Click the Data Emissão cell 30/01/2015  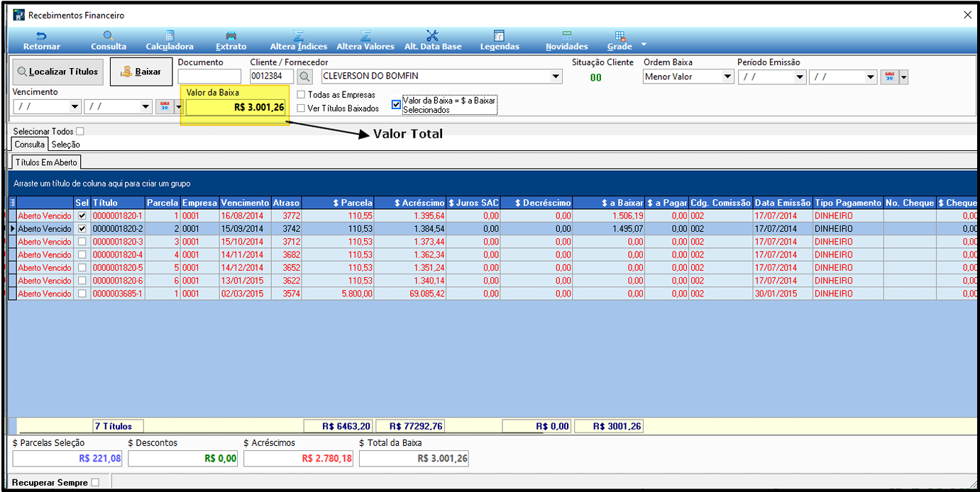[783, 293]
